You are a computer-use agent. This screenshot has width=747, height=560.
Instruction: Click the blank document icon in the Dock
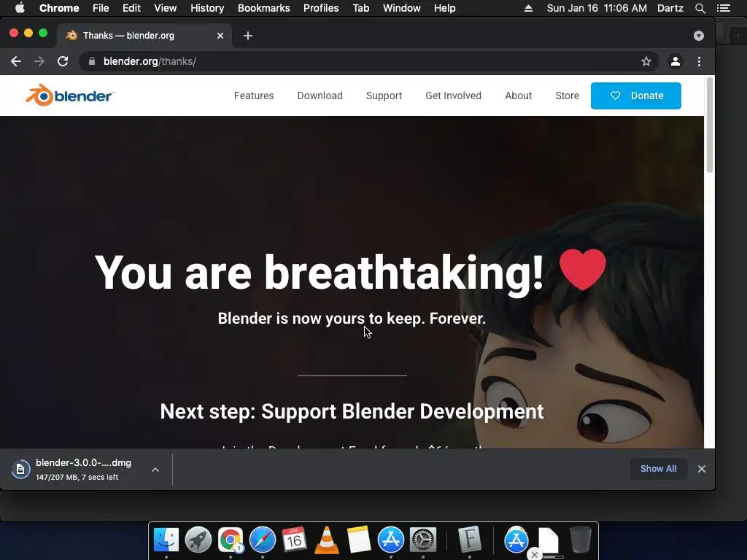pyautogui.click(x=549, y=540)
